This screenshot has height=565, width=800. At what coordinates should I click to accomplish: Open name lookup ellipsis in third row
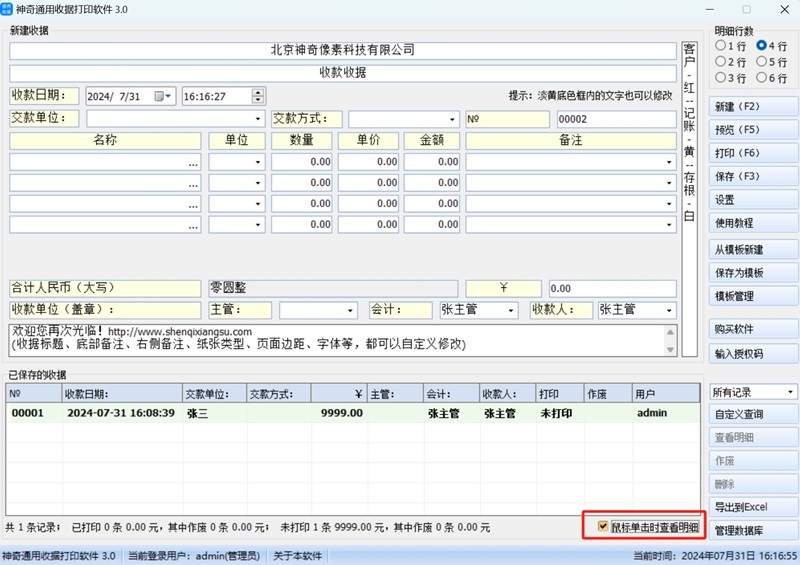point(193,206)
